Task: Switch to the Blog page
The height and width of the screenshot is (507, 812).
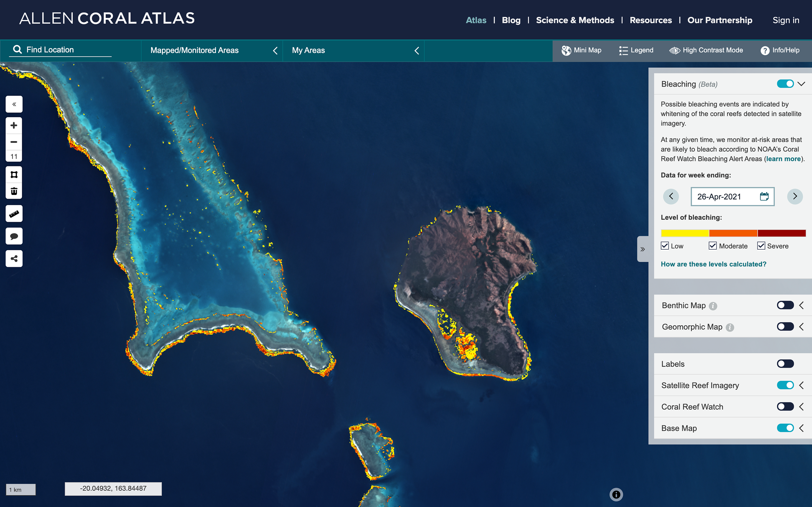Action: [x=511, y=20]
